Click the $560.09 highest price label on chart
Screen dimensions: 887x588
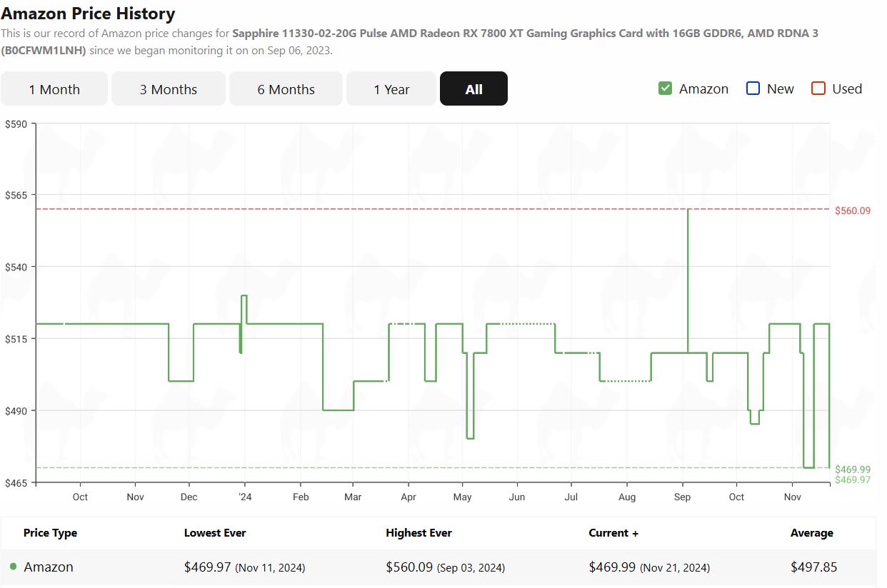(853, 211)
